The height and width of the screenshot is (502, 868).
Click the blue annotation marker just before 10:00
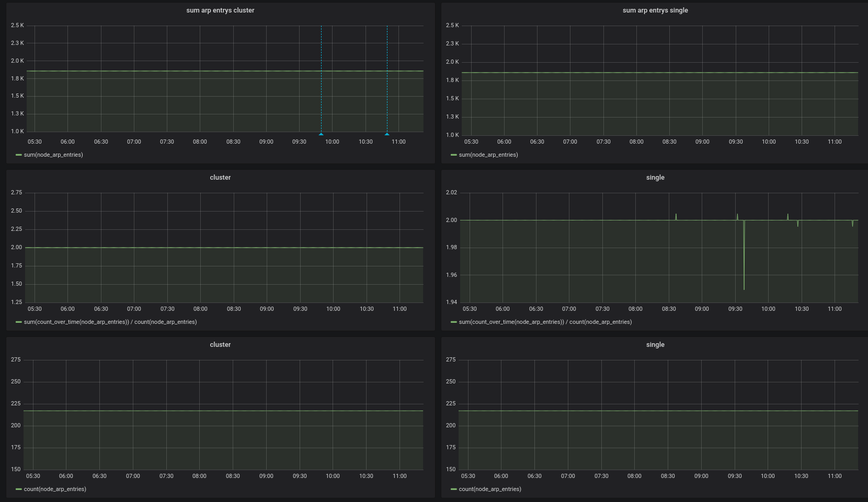[321, 134]
